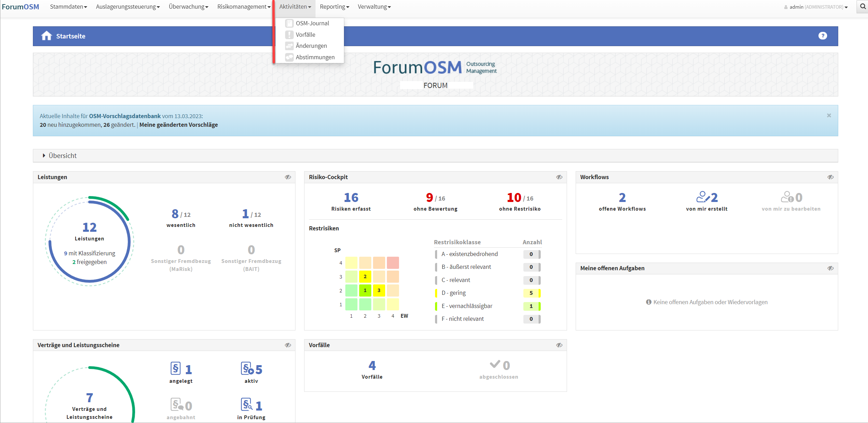
Task: Expand the Übersicht section
Action: pyautogui.click(x=62, y=156)
